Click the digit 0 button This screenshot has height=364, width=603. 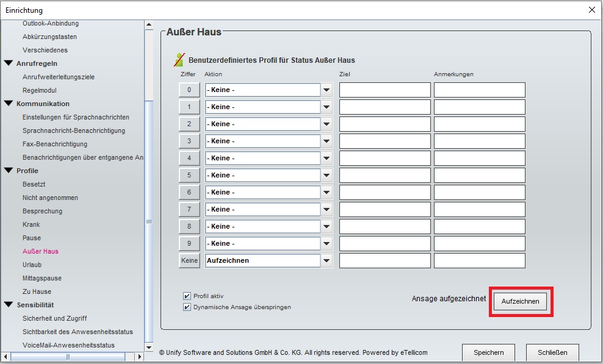pos(189,90)
